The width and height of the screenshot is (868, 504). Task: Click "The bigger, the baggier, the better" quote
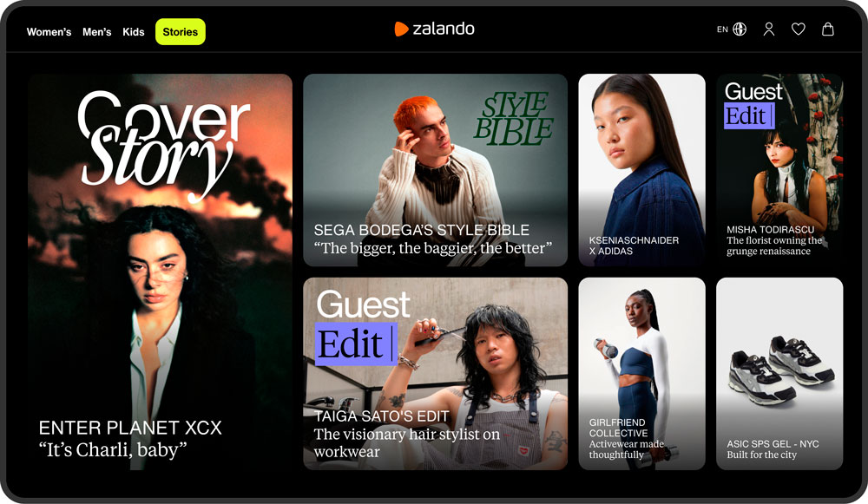[x=433, y=248]
